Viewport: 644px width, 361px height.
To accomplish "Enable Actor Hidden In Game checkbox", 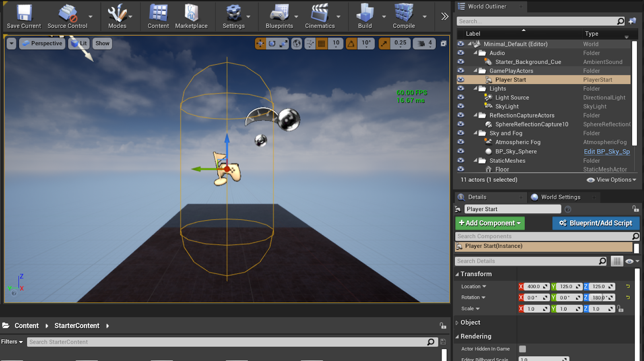I will click(x=522, y=349).
